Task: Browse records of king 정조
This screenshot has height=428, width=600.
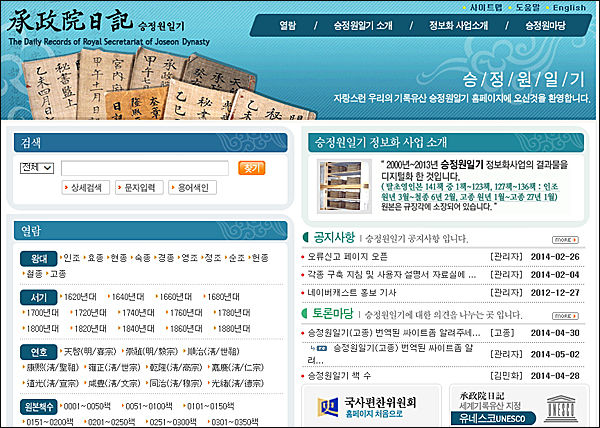Action: [x=213, y=258]
